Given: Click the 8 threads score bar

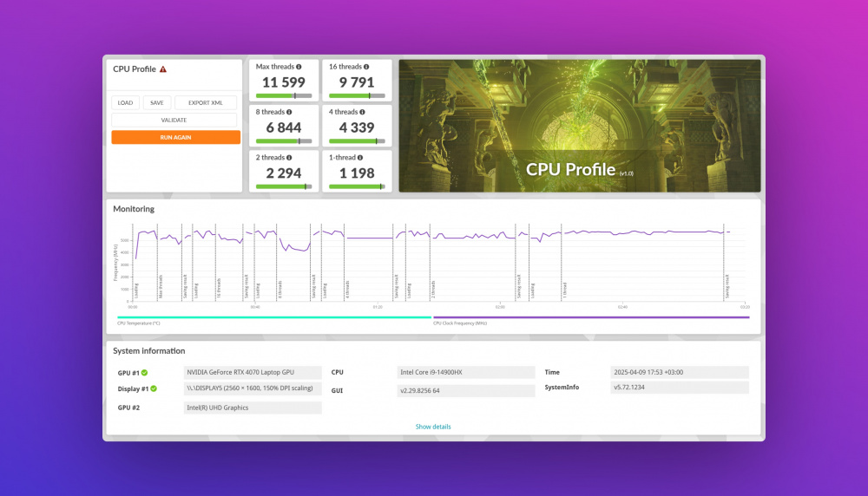Looking at the screenshot, I should (x=284, y=141).
